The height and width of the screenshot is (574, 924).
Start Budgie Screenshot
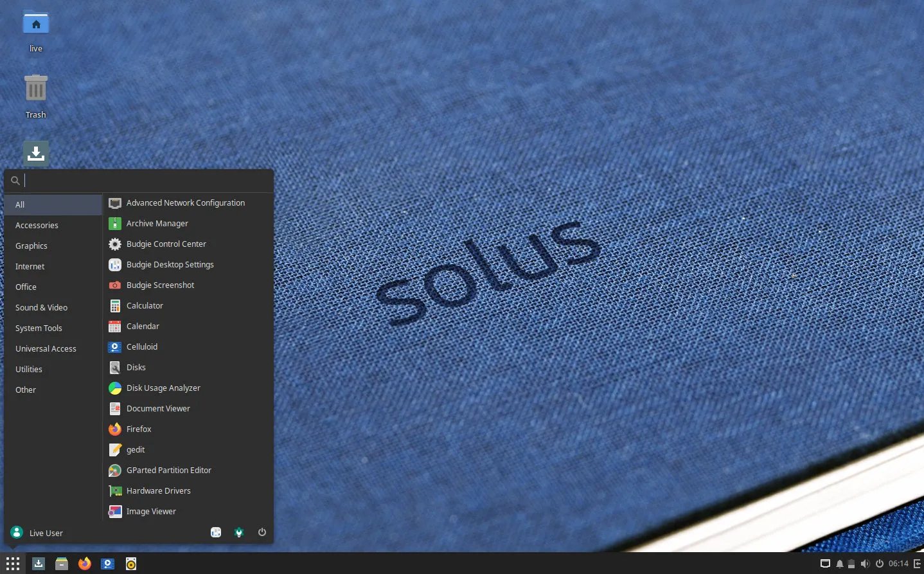tap(188, 285)
